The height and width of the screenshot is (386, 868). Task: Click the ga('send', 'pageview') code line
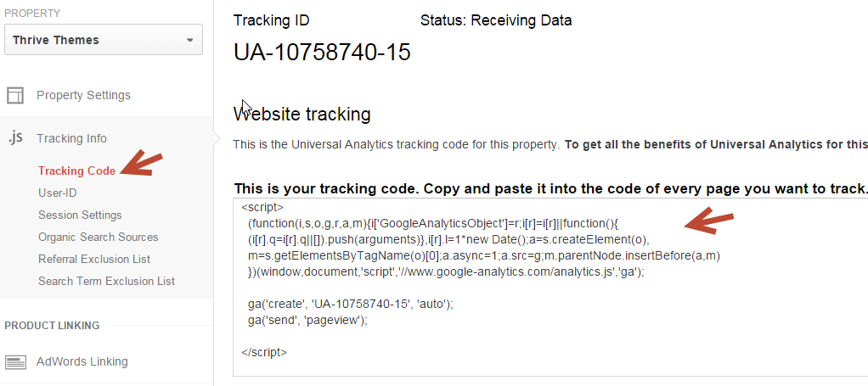[x=307, y=320]
